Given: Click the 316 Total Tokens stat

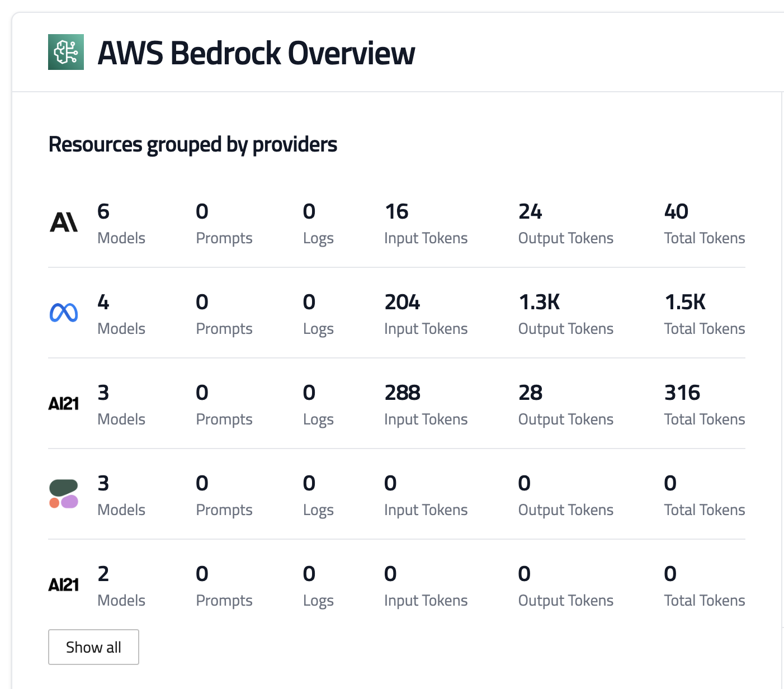Looking at the screenshot, I should coord(704,405).
